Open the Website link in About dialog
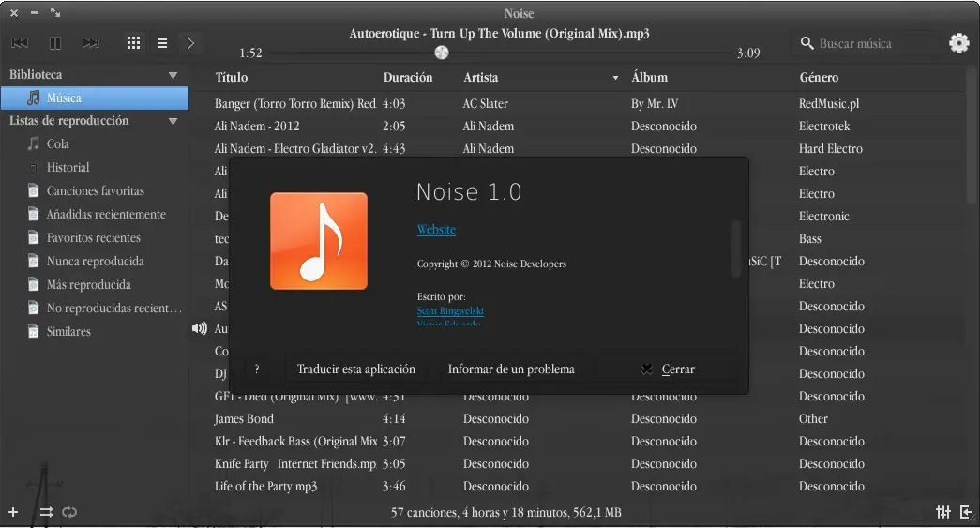This screenshot has width=980, height=528. pos(436,230)
